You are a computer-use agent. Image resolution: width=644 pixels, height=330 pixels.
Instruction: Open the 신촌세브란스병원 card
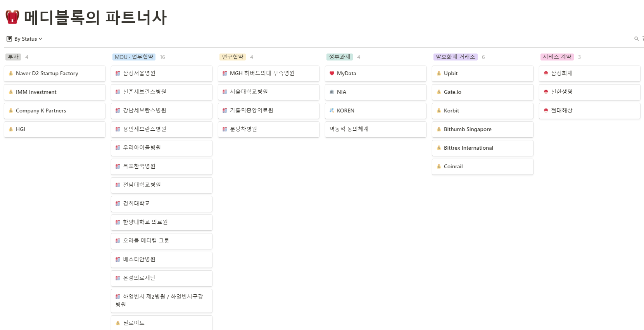[162, 92]
